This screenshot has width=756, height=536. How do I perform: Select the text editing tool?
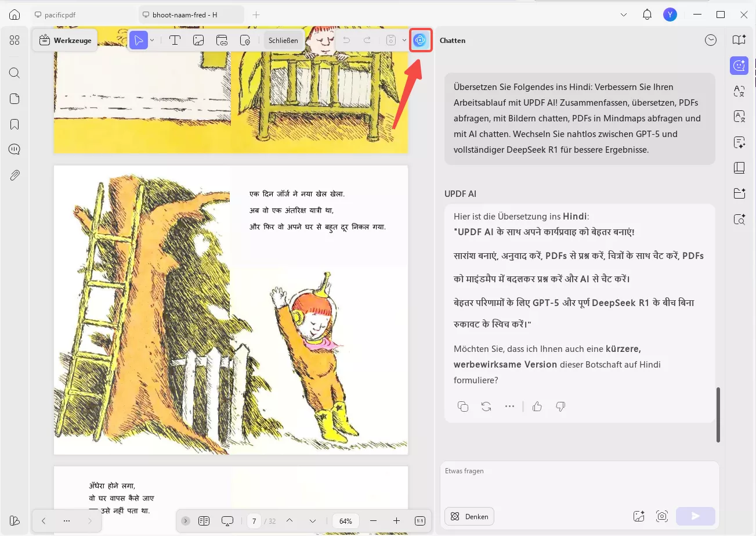(174, 40)
